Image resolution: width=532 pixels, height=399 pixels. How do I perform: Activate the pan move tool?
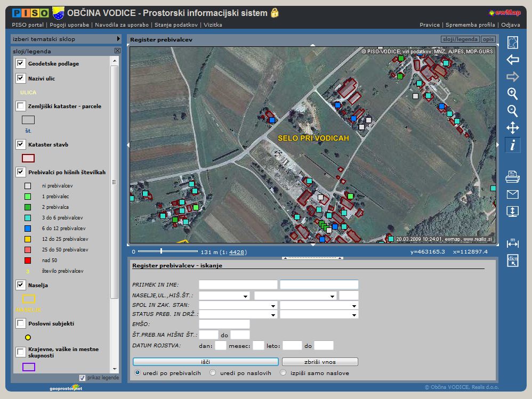pos(512,128)
